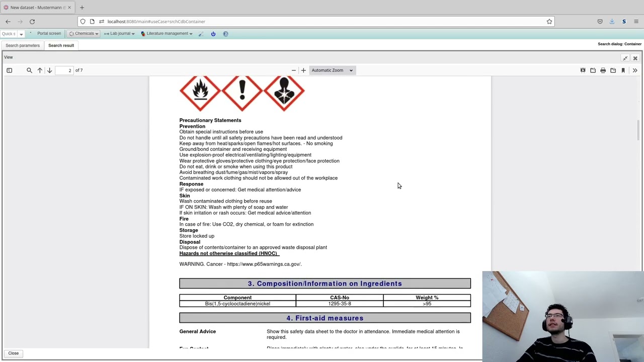Click the p65warnings.ca.gov link text
The image size is (644, 362).
264,264
